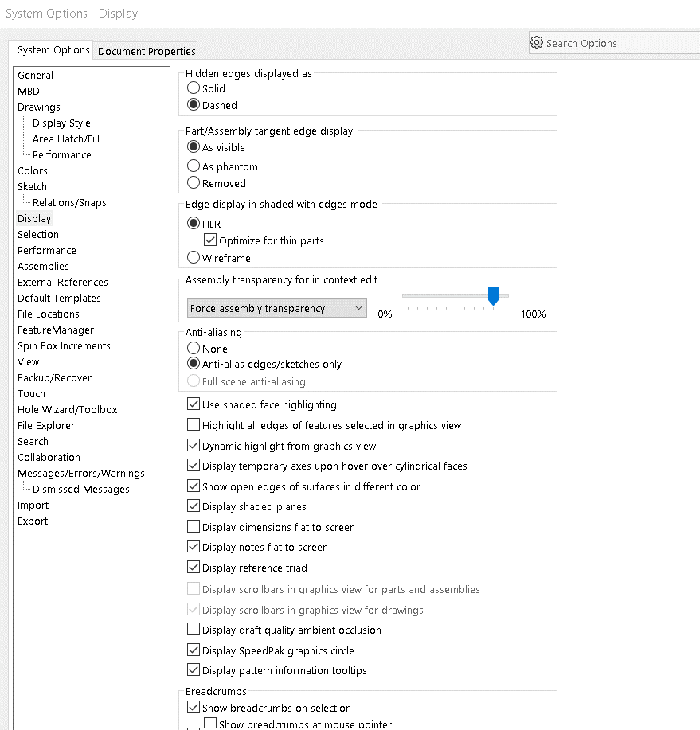This screenshot has width=700, height=730.
Task: Switch to the Document Properties tab
Action: pos(147,51)
